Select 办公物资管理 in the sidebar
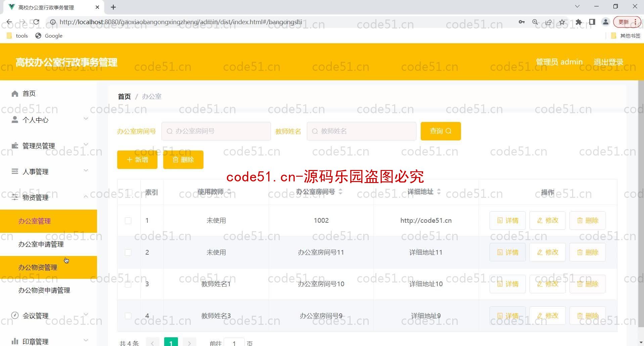 click(x=48, y=267)
